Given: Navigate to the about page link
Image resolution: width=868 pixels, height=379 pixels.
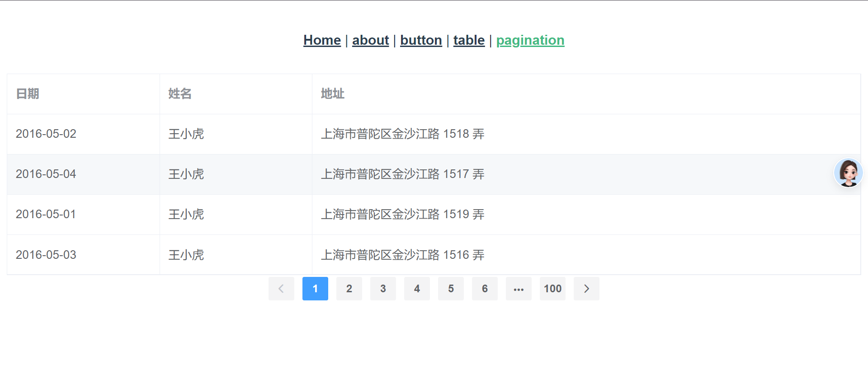Looking at the screenshot, I should 370,40.
